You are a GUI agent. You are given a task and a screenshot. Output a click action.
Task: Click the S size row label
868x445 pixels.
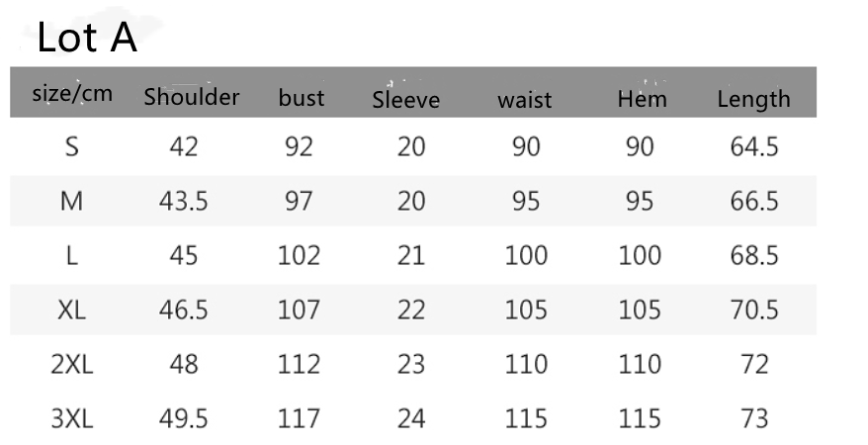(x=72, y=147)
